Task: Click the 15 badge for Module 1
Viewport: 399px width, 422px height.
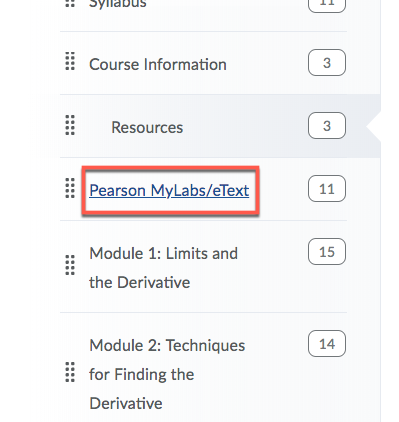Action: 327,252
